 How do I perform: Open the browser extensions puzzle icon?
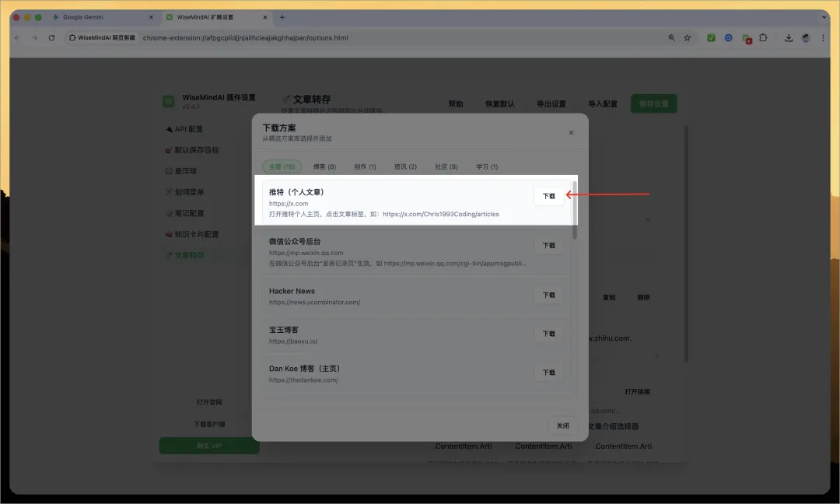click(763, 37)
